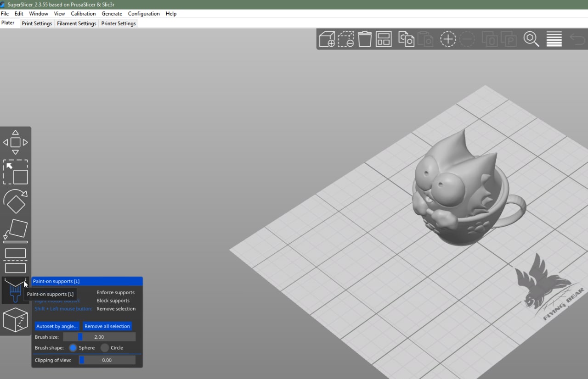
Task: Click the "Enforce supports" text
Action: point(115,292)
